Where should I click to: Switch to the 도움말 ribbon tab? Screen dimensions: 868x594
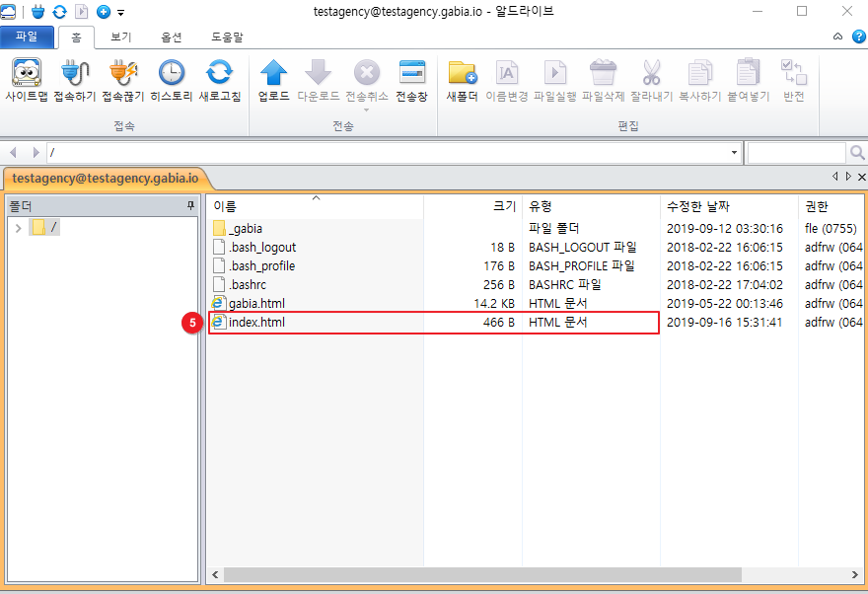tap(227, 37)
